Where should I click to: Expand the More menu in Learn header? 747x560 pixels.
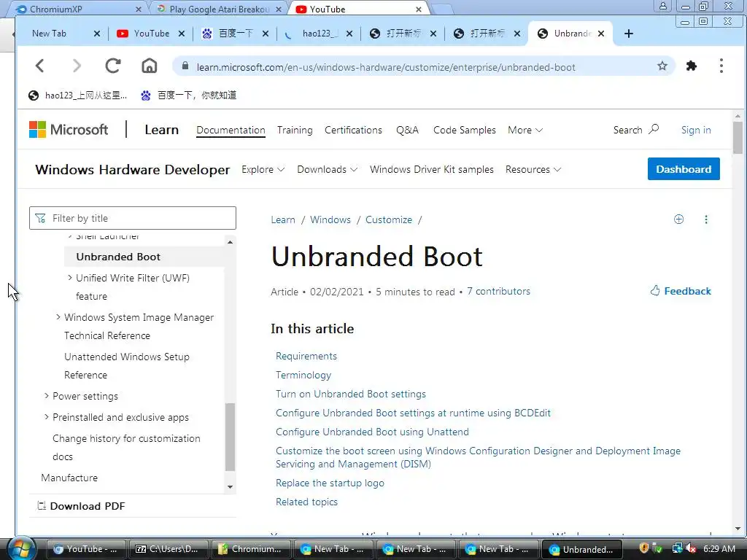pos(525,130)
